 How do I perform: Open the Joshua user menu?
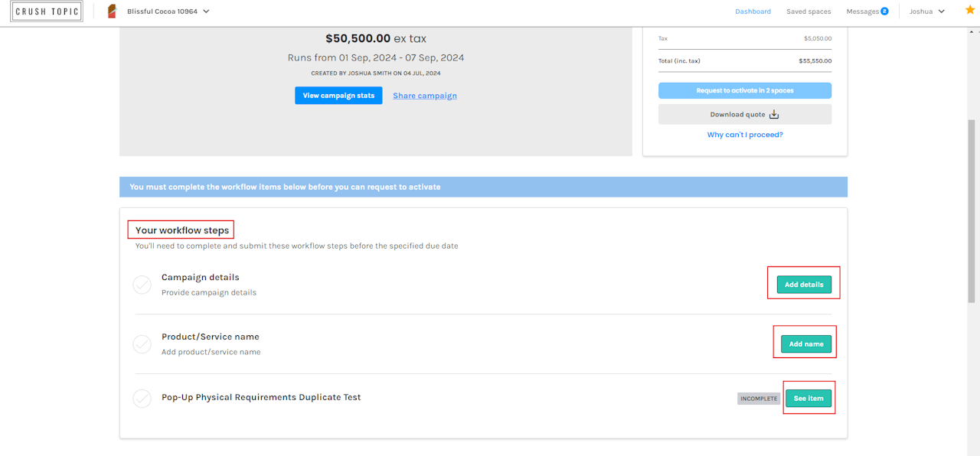point(927,11)
